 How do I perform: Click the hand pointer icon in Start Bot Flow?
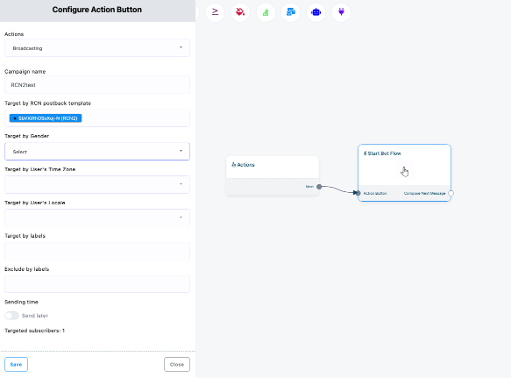click(405, 172)
